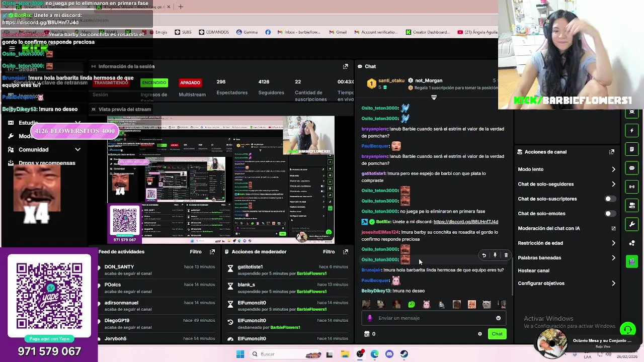Image resolution: width=644 pixels, height=362 pixels.
Task: Click inside the Enviar un mensaje field
Action: click(x=433, y=318)
